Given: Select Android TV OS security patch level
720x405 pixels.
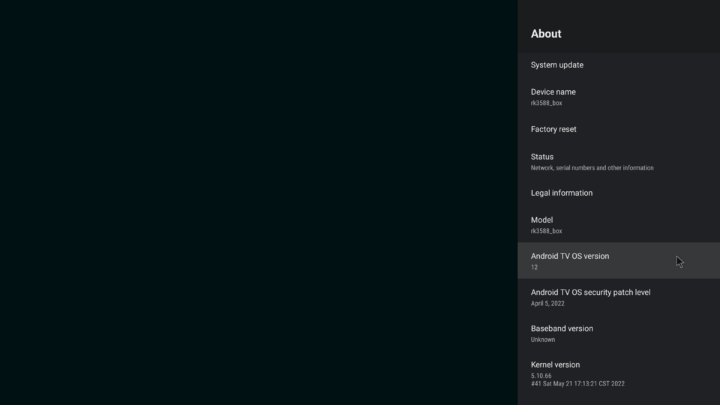Looking at the screenshot, I should 619,297.
